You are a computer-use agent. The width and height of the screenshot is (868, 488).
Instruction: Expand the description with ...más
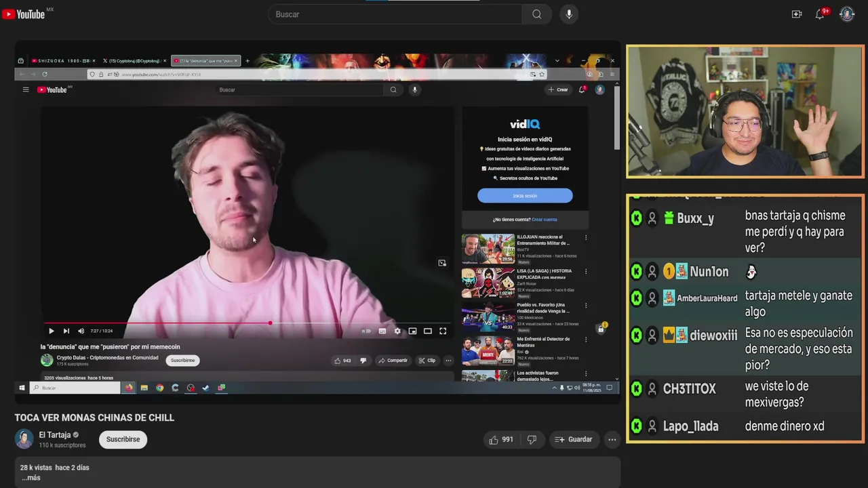pyautogui.click(x=31, y=478)
